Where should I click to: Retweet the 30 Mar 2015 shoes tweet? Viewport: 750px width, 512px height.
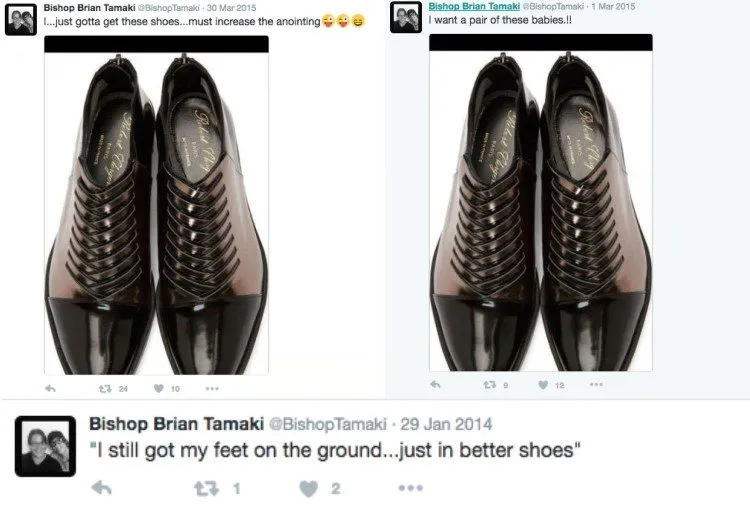tap(105, 389)
